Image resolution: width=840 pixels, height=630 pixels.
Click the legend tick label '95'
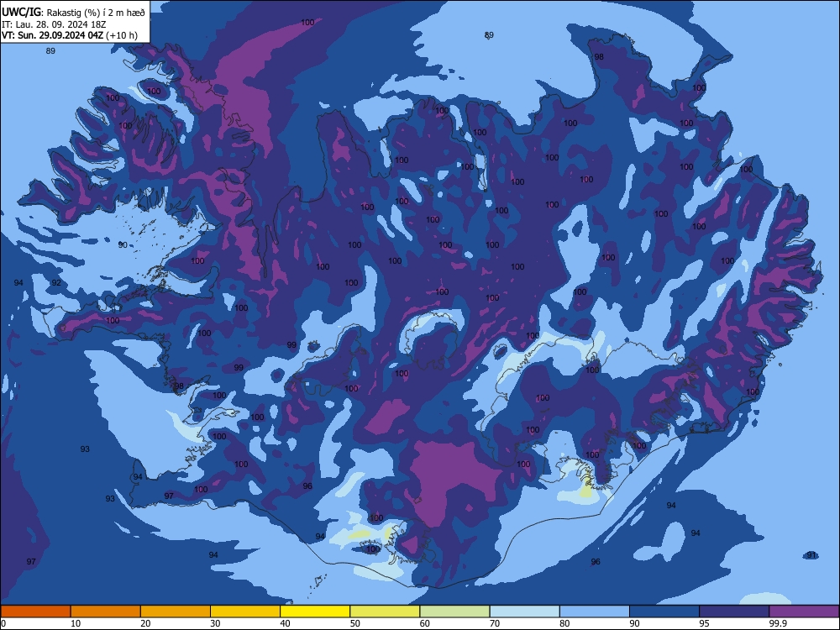(705, 623)
